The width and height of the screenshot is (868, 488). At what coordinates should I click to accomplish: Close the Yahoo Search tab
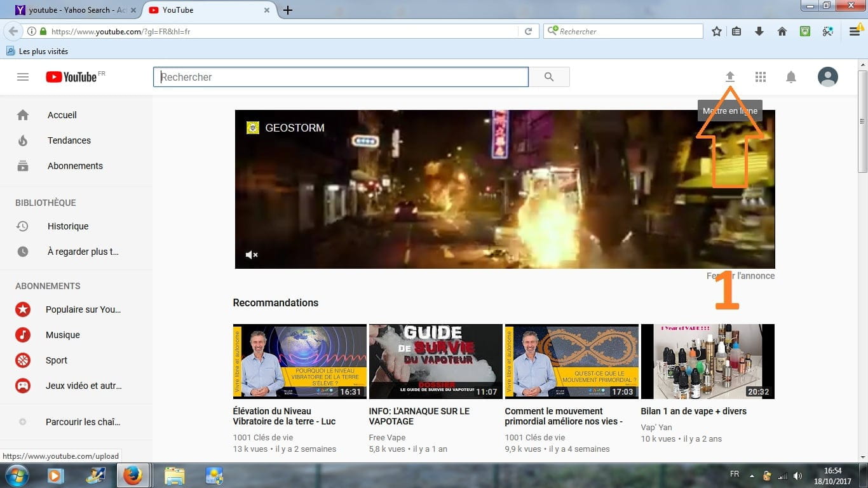(134, 10)
